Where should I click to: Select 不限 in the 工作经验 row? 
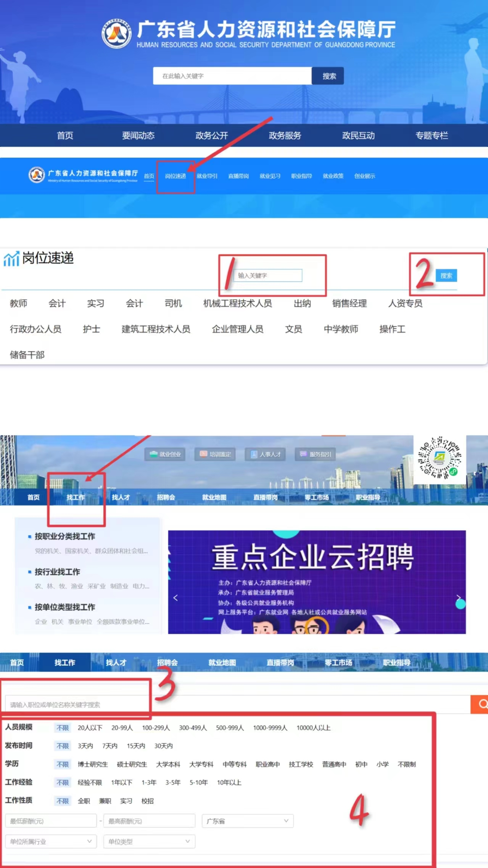63,783
